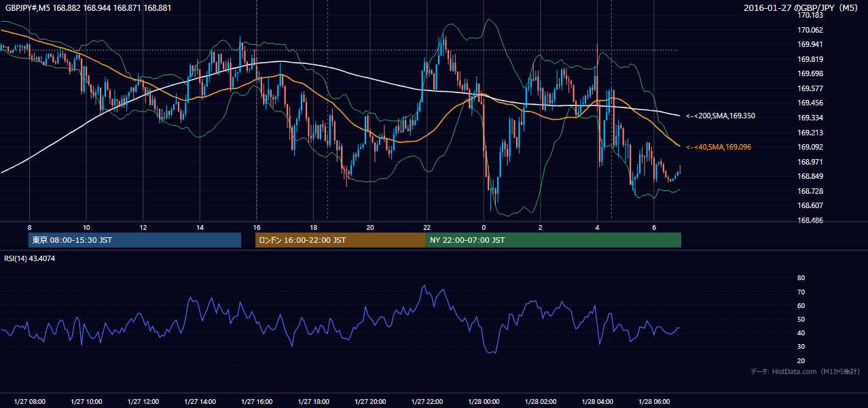The width and height of the screenshot is (868, 408).
Task: Click the 1/27 08:00 date axis label
Action: (x=29, y=402)
